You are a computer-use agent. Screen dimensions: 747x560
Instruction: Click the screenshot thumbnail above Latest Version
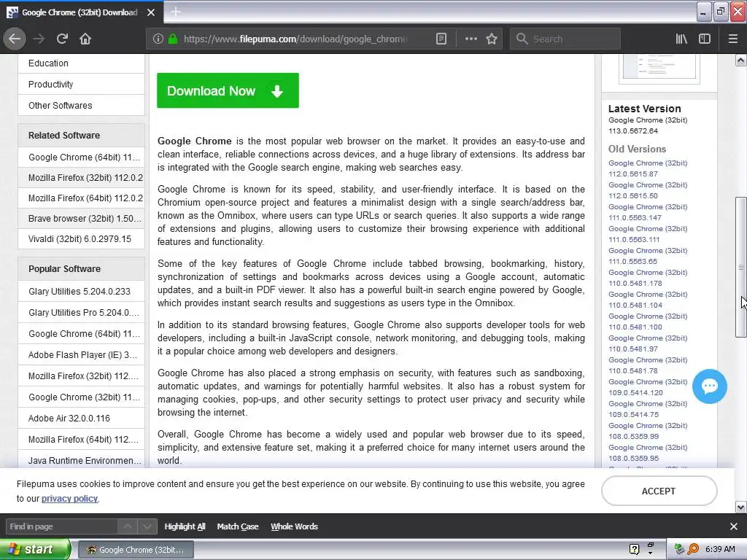coord(659,69)
